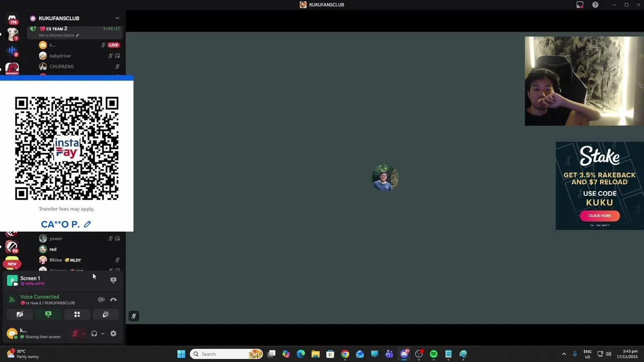The image size is (644, 362).
Task: Launch Copilot from taskbar
Action: [286, 354]
